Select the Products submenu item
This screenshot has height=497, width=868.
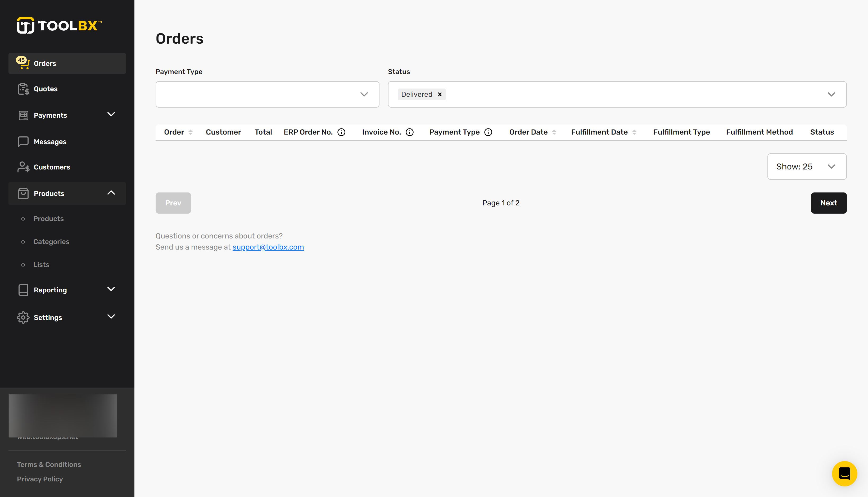point(48,218)
